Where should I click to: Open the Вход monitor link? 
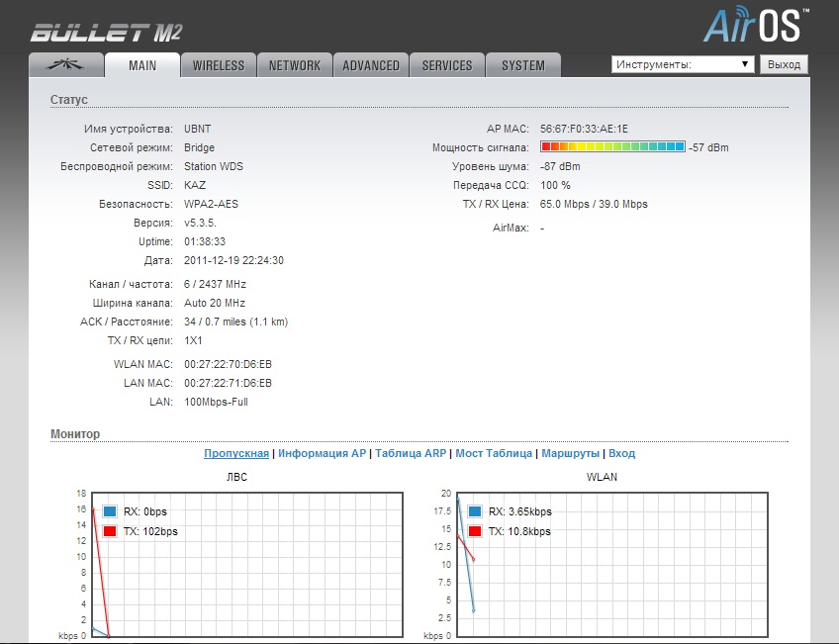pyautogui.click(x=621, y=454)
